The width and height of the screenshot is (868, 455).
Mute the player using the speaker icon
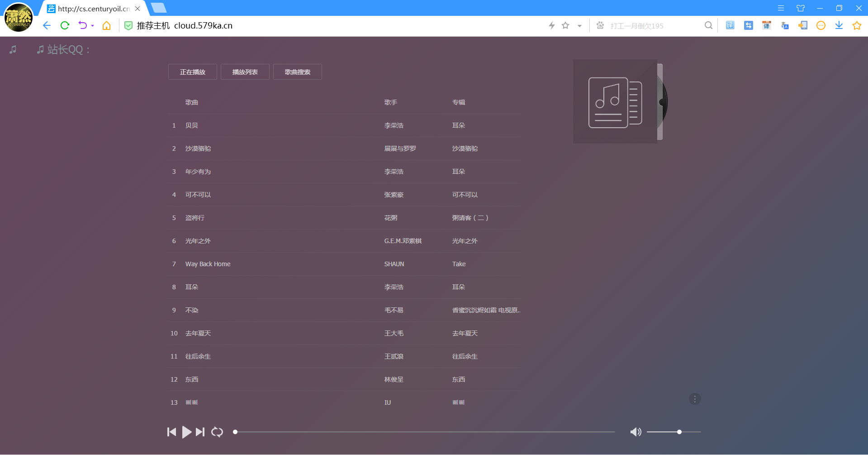(636, 432)
